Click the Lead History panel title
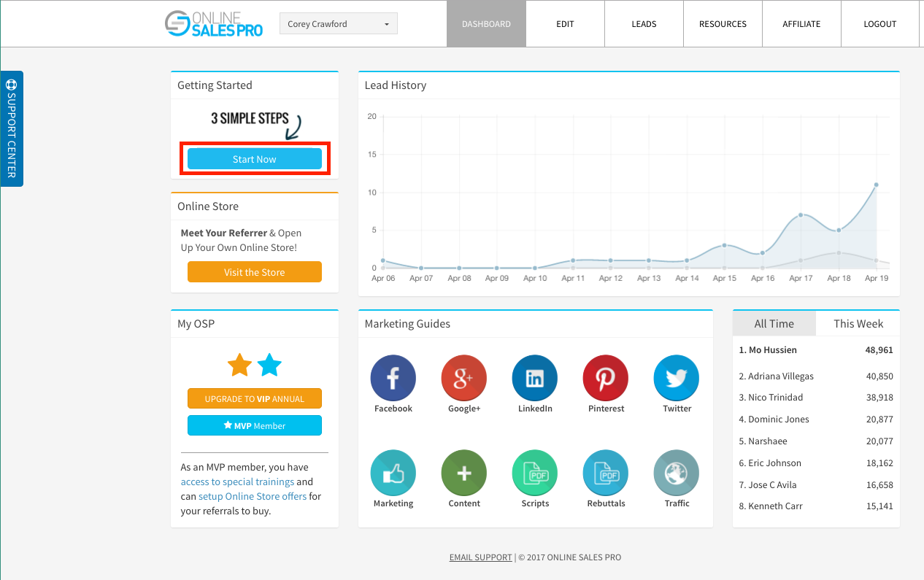 tap(396, 85)
